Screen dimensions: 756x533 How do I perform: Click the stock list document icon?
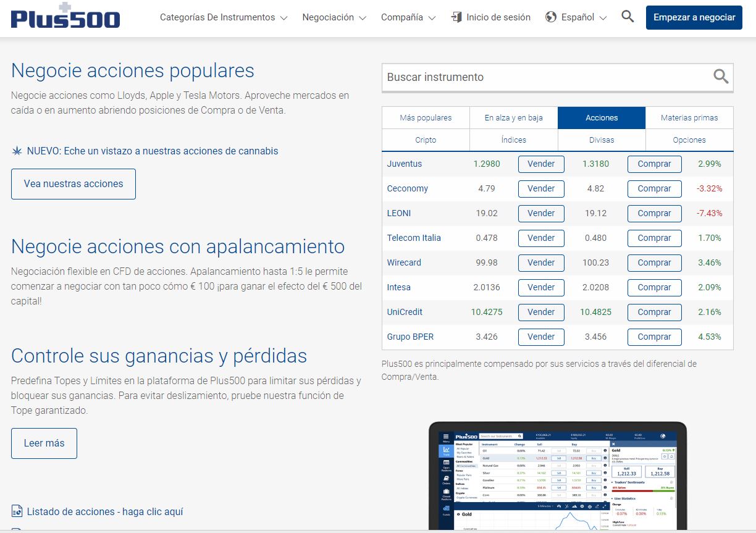(x=17, y=511)
